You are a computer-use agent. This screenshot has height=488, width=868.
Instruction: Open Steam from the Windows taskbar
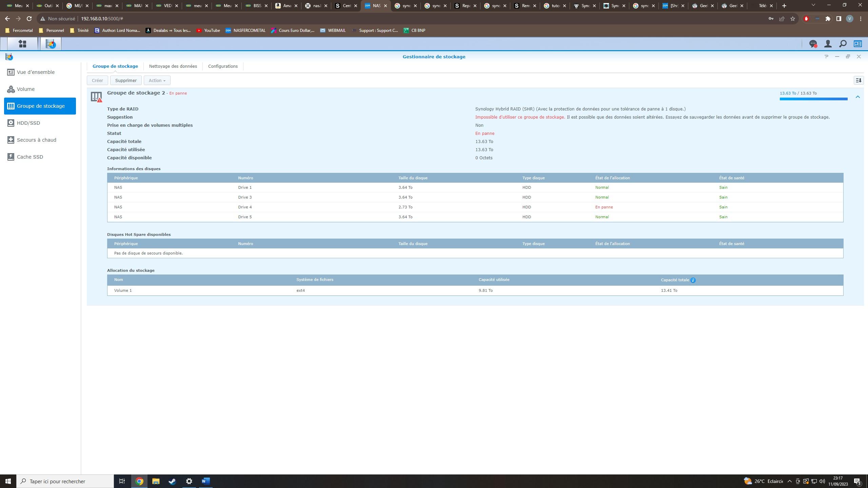pyautogui.click(x=172, y=481)
